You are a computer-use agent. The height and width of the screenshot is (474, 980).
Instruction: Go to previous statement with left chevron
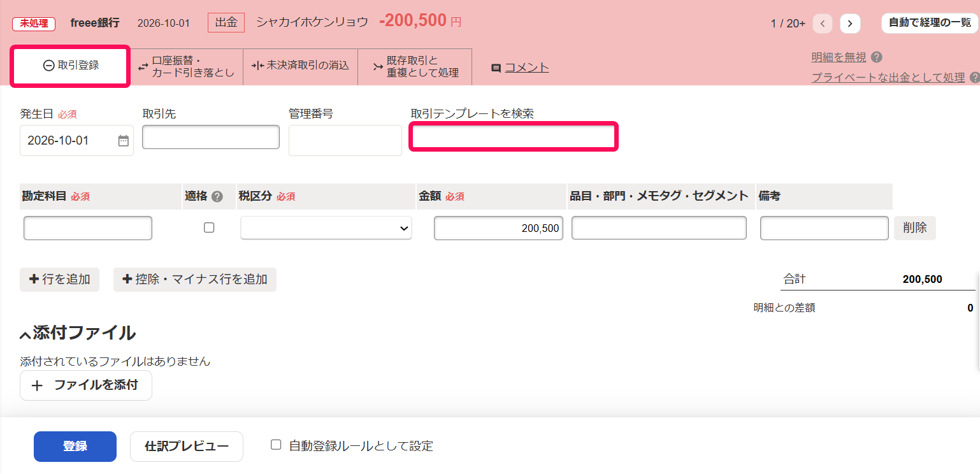[823, 24]
